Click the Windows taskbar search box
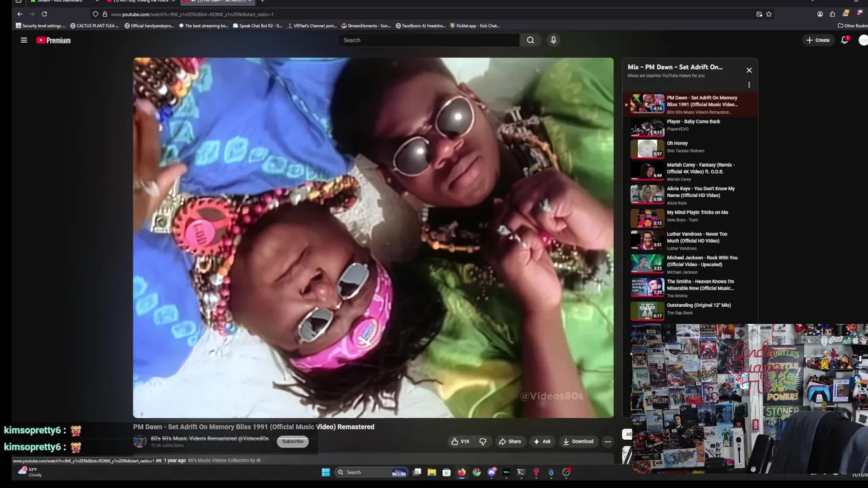 tap(371, 472)
